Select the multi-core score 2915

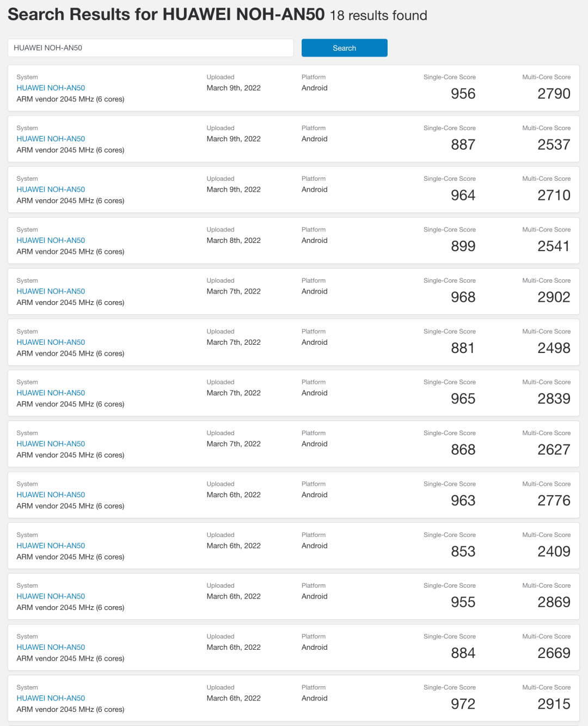pyautogui.click(x=554, y=704)
